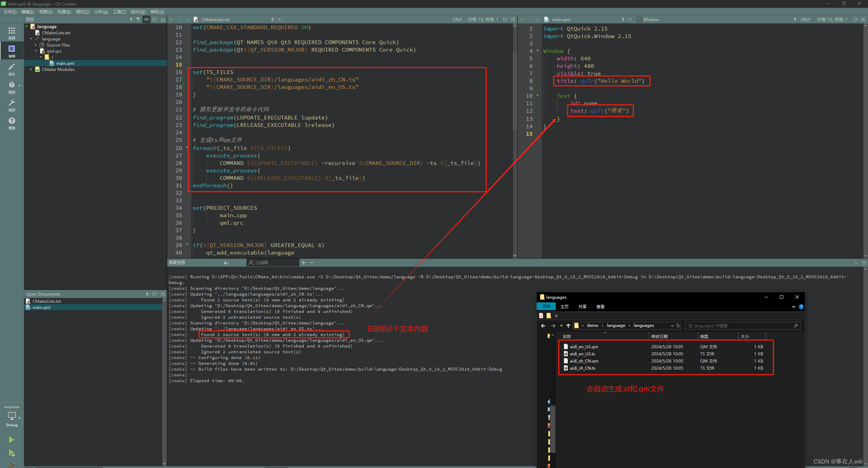
Task: Open Debug mode bug icon
Action: (12, 87)
